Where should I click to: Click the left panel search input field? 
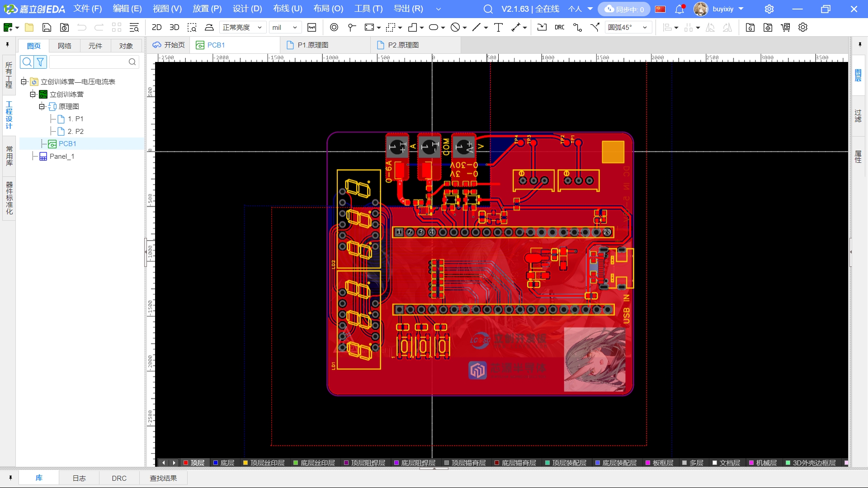coord(94,62)
